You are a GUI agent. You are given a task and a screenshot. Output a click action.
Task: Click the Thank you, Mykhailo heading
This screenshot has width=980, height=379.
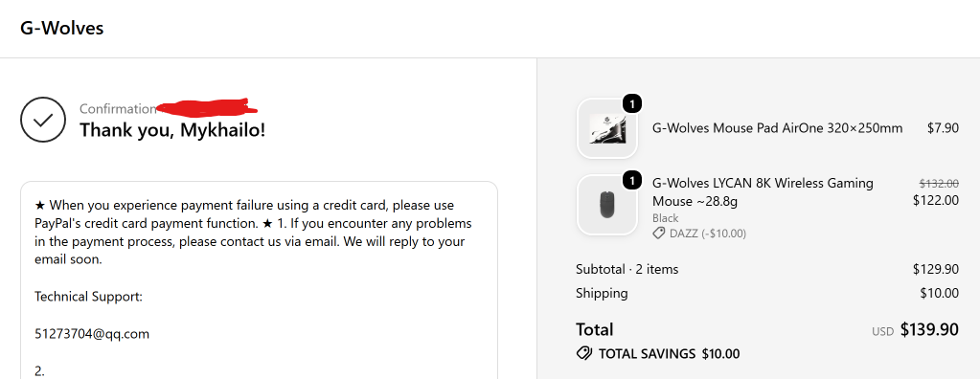pos(172,130)
